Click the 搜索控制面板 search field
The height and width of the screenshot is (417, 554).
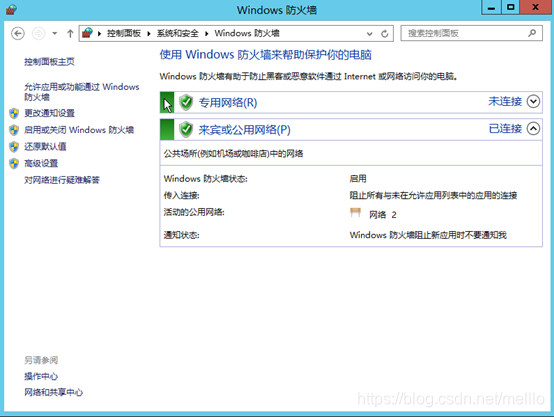point(471,33)
